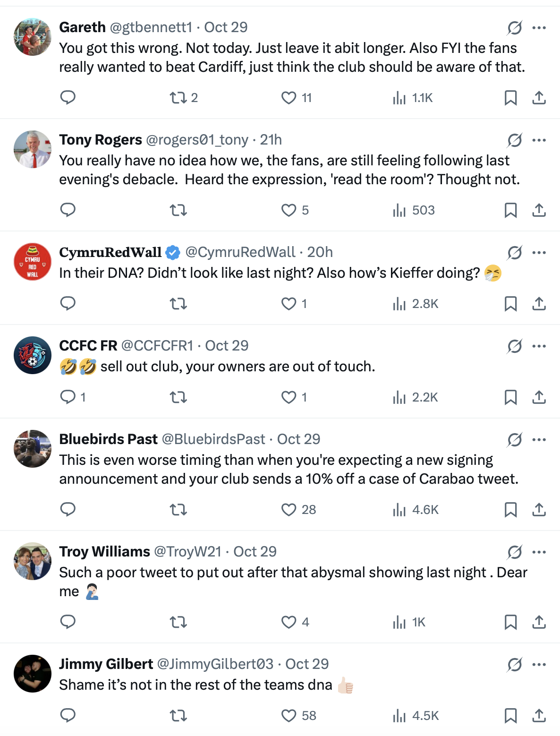The image size is (560, 736).
Task: Open Grok icon on CCFC FR tweet
Action: click(515, 346)
